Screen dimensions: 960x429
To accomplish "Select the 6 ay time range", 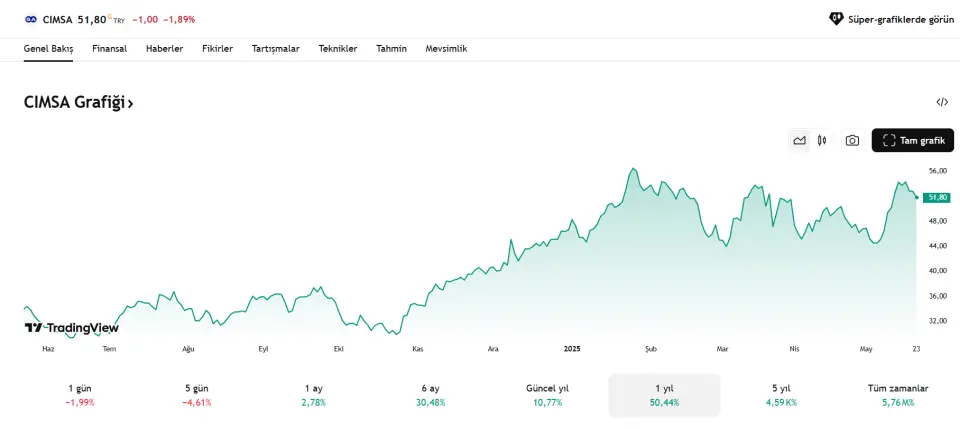I will (x=430, y=395).
